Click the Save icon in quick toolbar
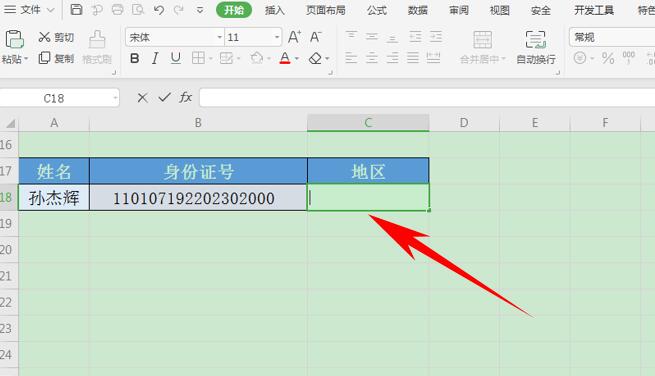Image resolution: width=655 pixels, height=376 pixels. tap(76, 9)
